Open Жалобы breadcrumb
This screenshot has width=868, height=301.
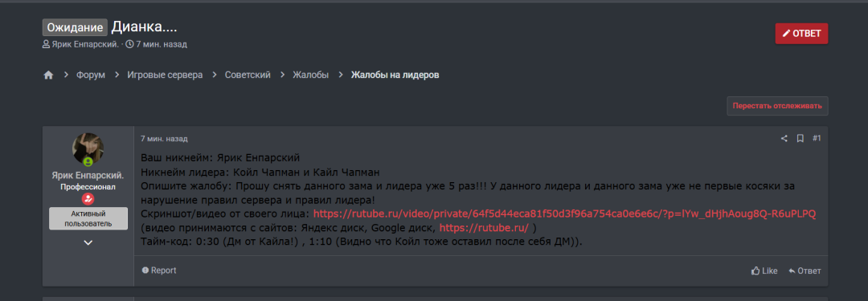pyautogui.click(x=310, y=75)
